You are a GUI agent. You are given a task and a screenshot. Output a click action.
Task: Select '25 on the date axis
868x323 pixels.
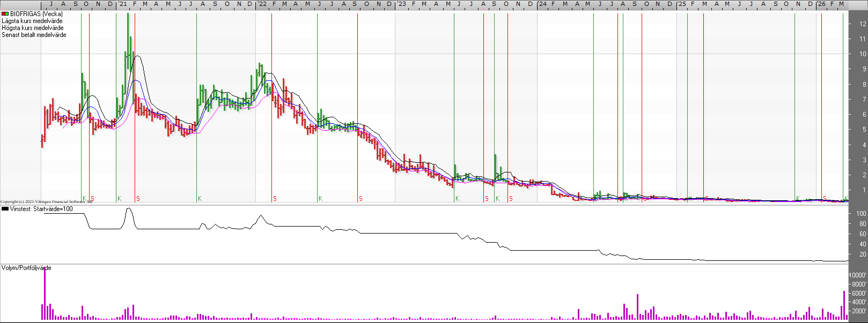[x=682, y=4]
